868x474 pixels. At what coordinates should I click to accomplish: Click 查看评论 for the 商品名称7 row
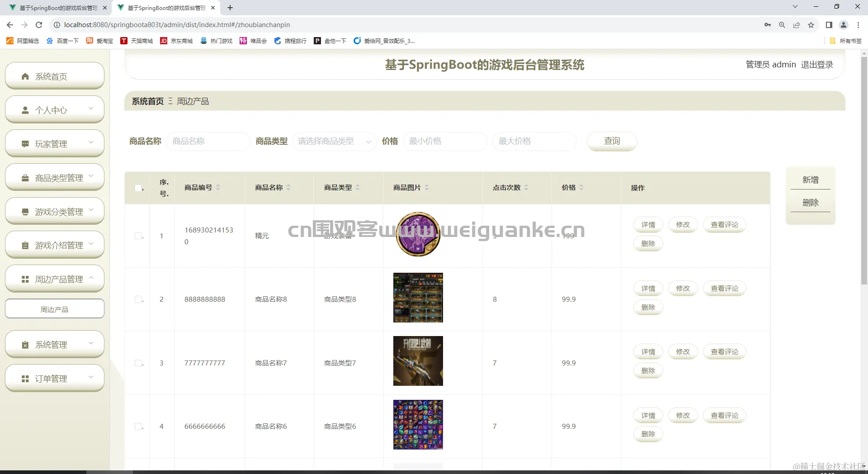(724, 352)
